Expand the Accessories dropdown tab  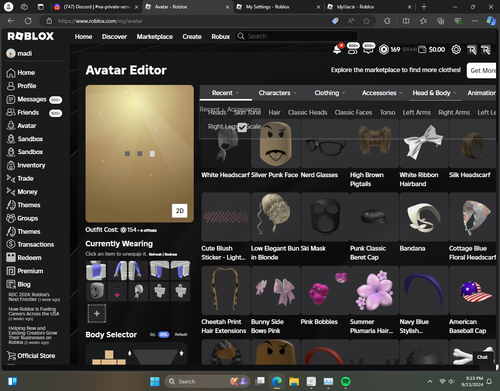point(382,93)
